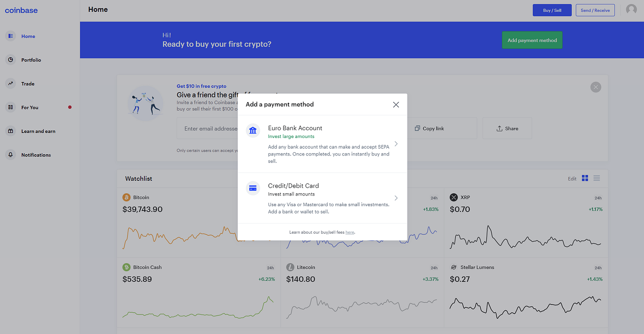Open the For You icon
644x334 pixels.
(11, 107)
